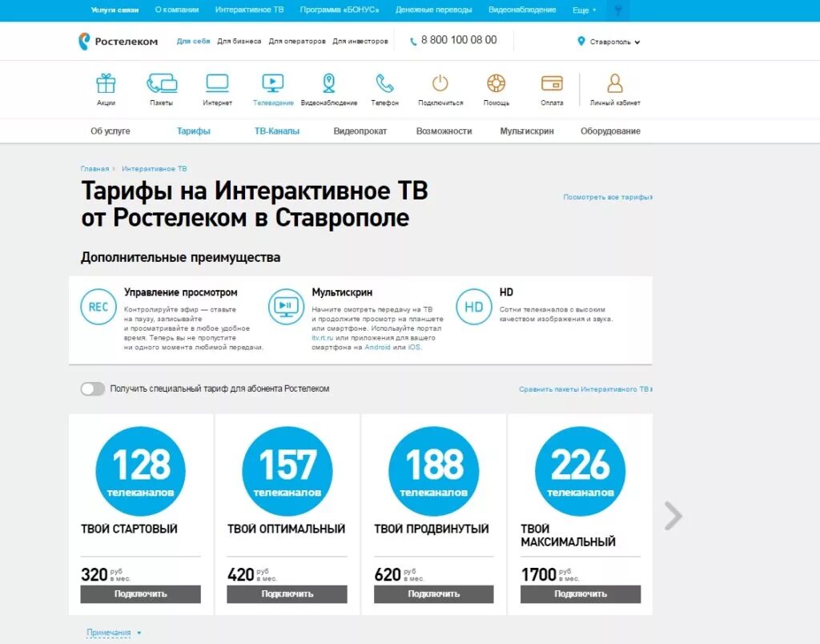Click Посмотреть все тарифы link
This screenshot has width=820, height=644.
pyautogui.click(x=608, y=197)
